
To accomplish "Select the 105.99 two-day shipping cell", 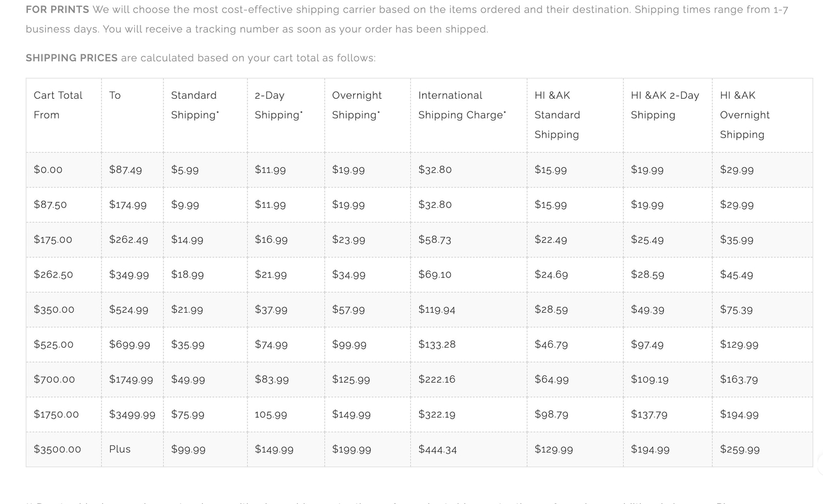I will (271, 415).
